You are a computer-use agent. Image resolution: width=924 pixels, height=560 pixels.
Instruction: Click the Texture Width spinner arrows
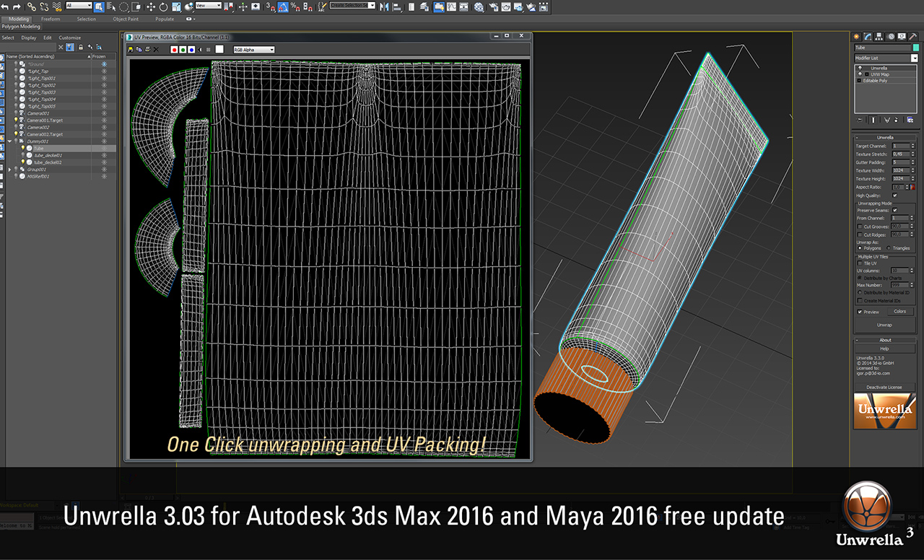coord(913,170)
